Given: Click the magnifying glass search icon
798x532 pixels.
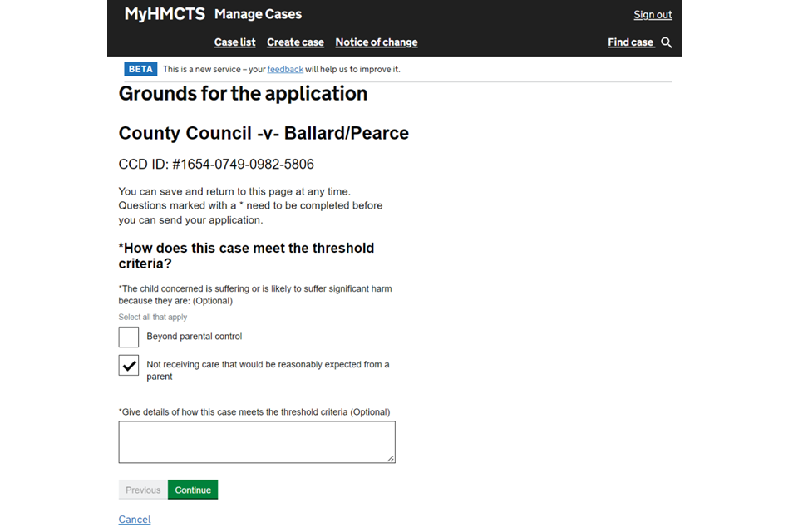Looking at the screenshot, I should (666, 42).
